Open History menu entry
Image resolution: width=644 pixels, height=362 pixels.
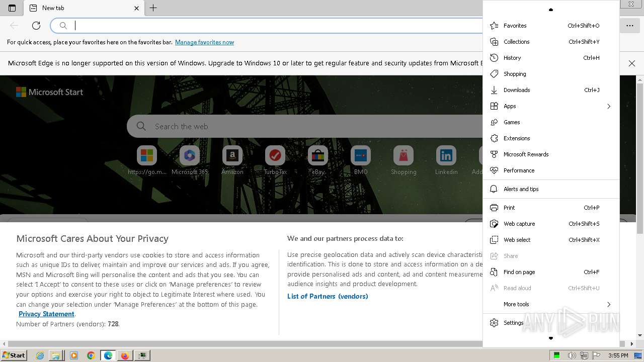551,58
